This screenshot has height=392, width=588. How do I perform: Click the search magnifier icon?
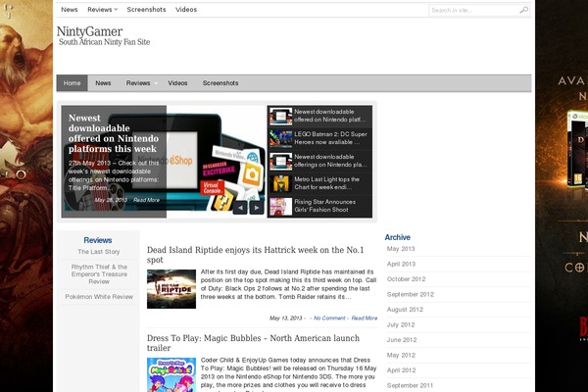click(x=523, y=10)
